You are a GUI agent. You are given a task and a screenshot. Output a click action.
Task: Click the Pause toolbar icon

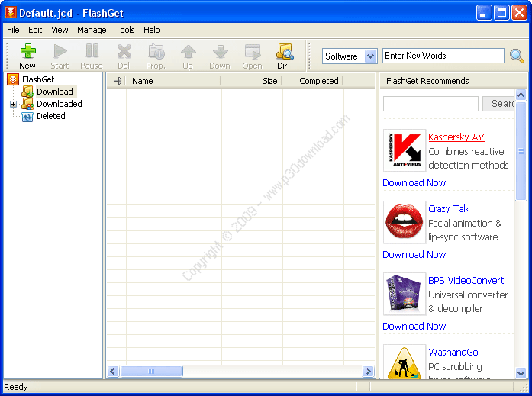[92, 56]
